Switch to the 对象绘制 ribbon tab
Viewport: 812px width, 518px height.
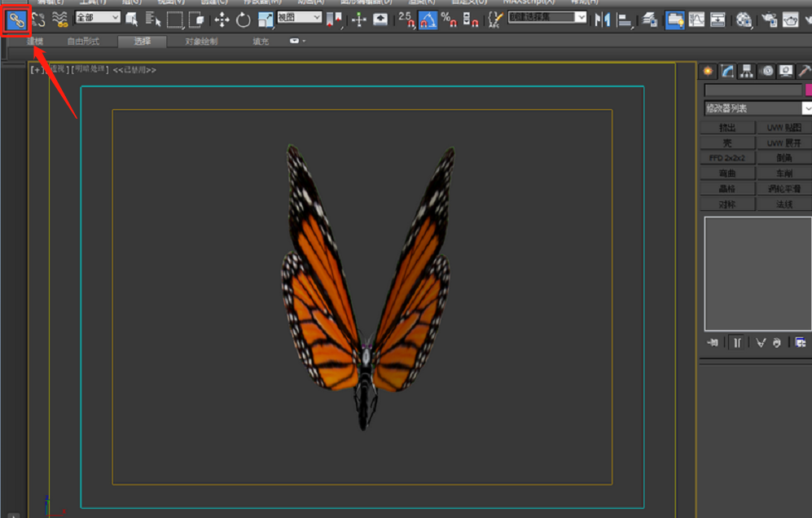201,42
